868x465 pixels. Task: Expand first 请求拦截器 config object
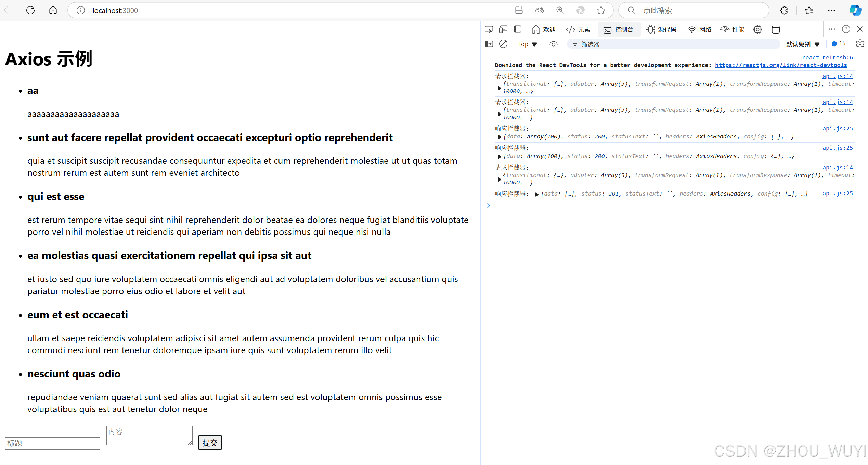pos(499,88)
